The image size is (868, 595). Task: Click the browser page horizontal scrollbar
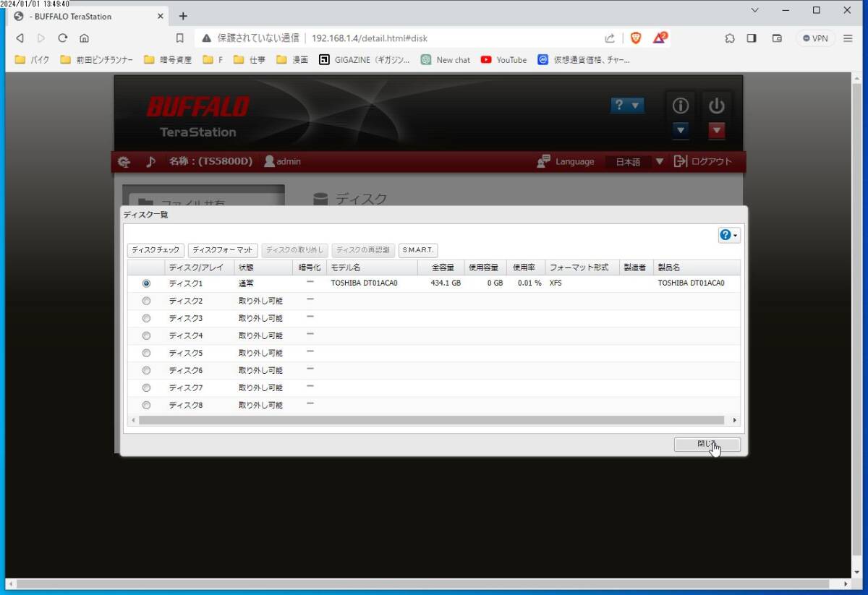422,583
